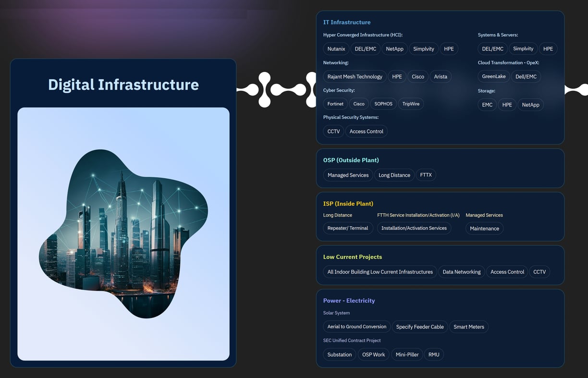Viewport: 588px width, 378px height.
Task: Select All Indoor Building Low Current Infrastructures
Action: pyautogui.click(x=380, y=272)
